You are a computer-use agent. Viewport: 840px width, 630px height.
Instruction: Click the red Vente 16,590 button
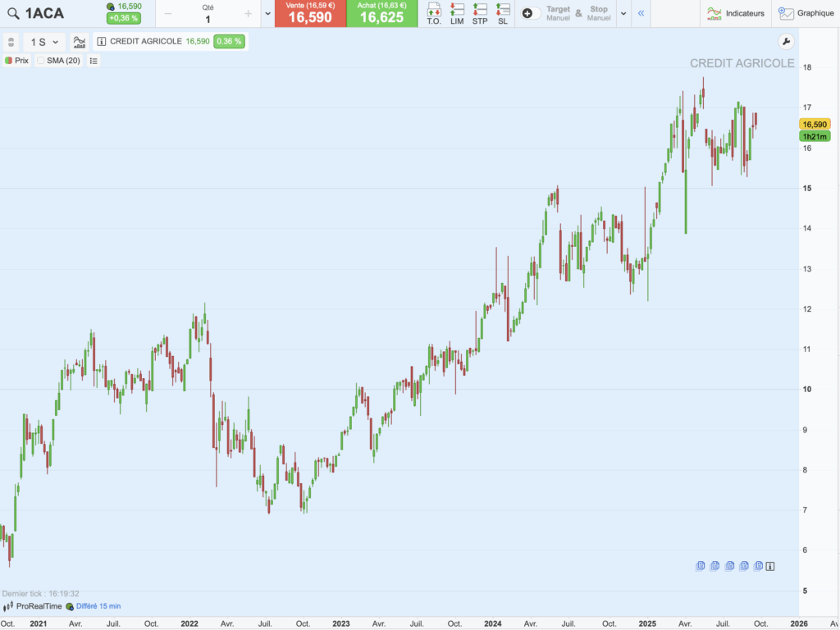click(309, 13)
